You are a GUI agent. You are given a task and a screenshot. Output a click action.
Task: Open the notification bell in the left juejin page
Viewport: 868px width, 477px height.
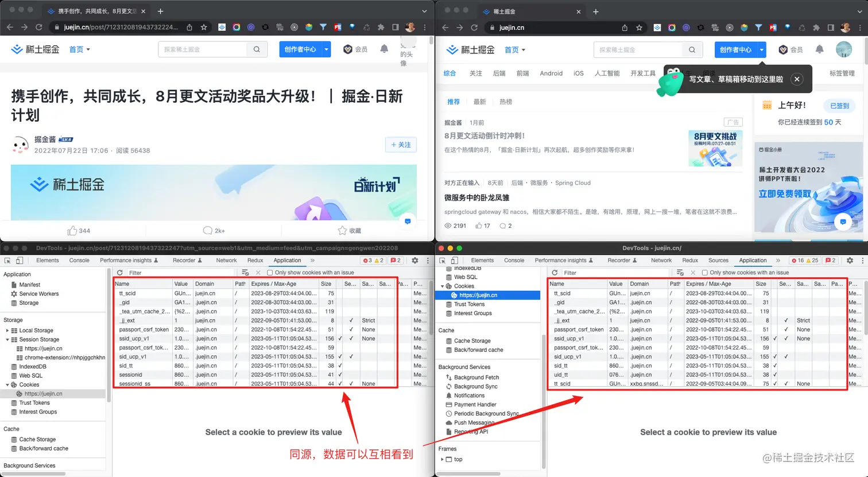[x=384, y=49]
